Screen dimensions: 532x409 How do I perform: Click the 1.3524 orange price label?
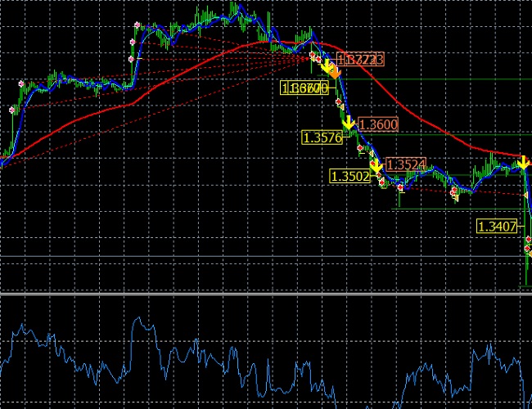(405, 164)
